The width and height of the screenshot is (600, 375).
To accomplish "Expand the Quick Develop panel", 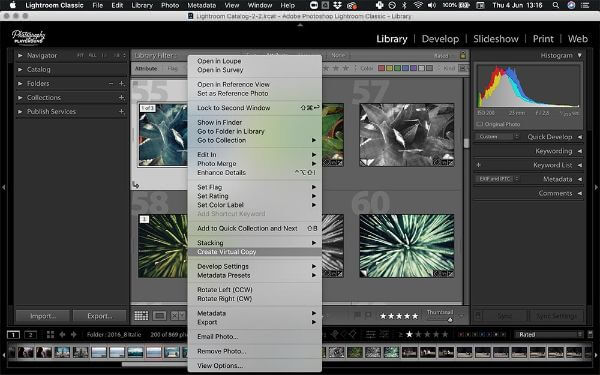I will coord(580,137).
